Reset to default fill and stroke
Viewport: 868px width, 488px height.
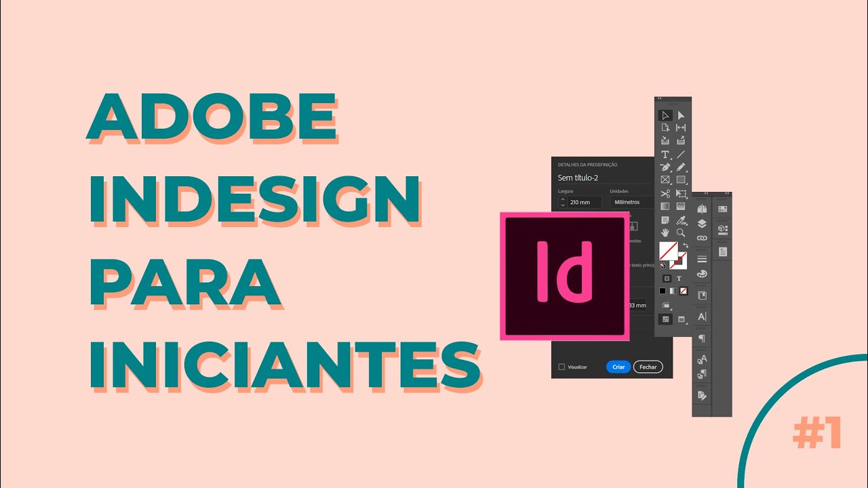663,266
